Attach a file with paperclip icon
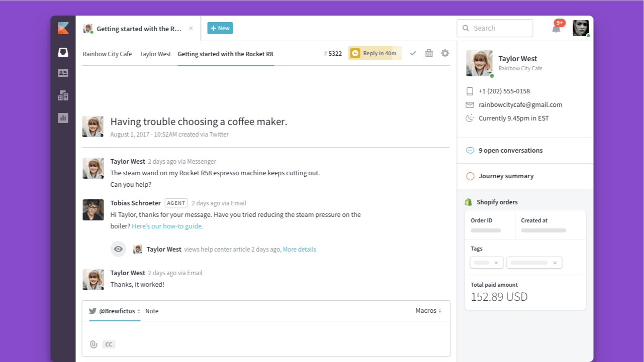Image resolution: width=644 pixels, height=362 pixels. tap(93, 344)
